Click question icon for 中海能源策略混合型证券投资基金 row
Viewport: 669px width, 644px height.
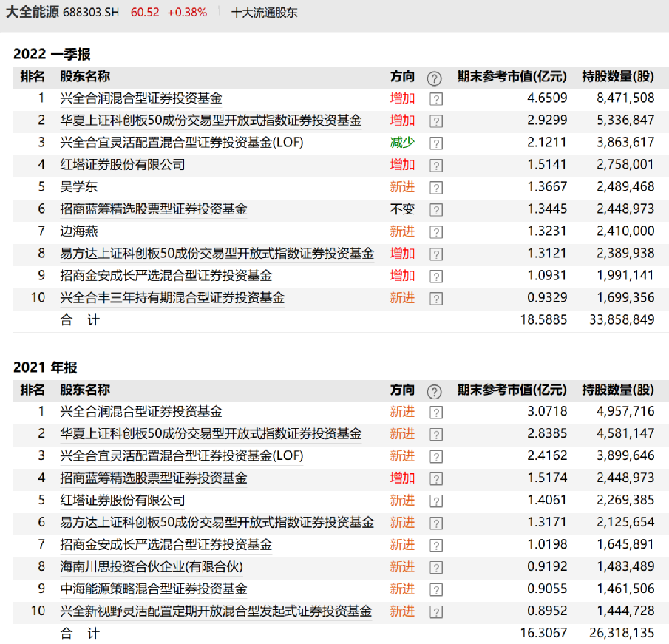[435, 590]
